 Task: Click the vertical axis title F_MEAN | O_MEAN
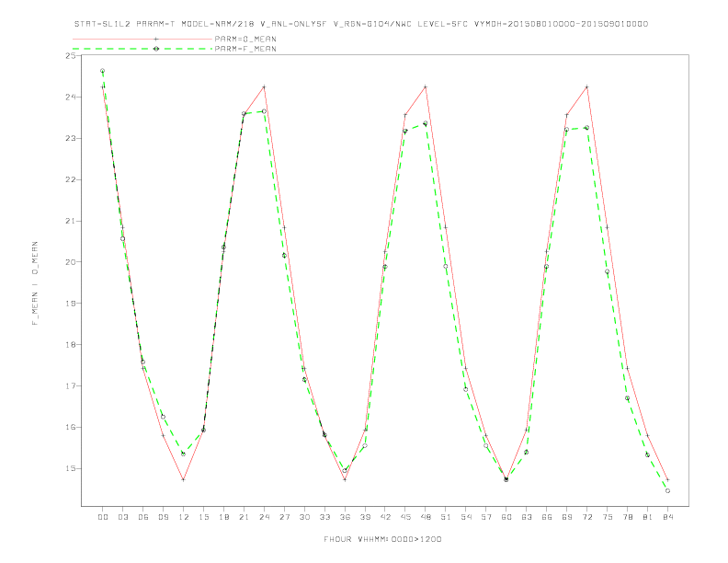click(x=35, y=283)
